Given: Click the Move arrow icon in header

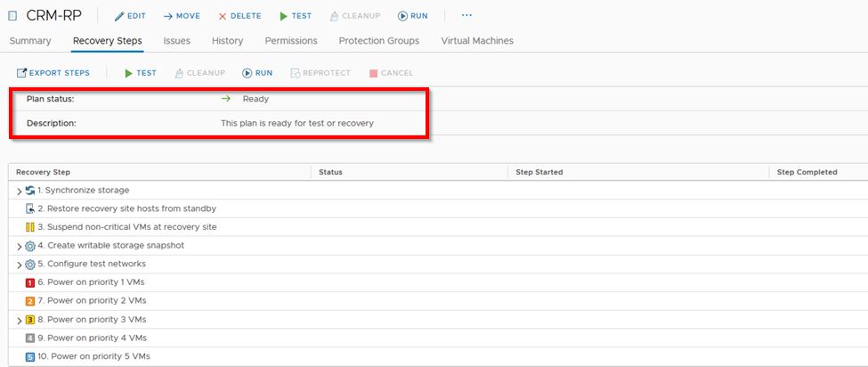Looking at the screenshot, I should [167, 16].
